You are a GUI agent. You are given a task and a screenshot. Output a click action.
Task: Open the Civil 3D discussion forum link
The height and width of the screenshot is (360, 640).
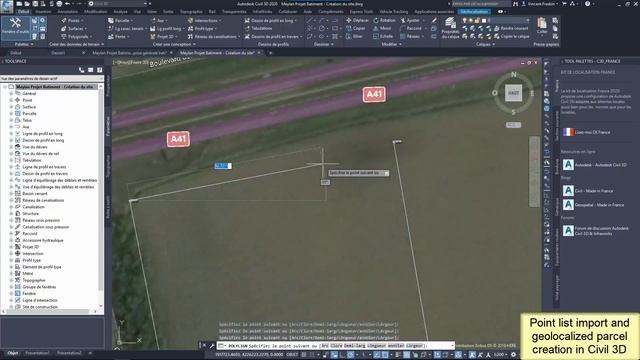point(596,231)
